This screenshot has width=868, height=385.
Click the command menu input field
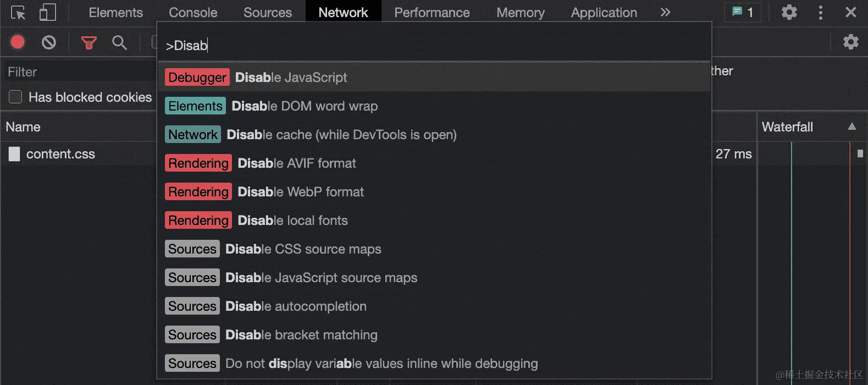coord(434,46)
